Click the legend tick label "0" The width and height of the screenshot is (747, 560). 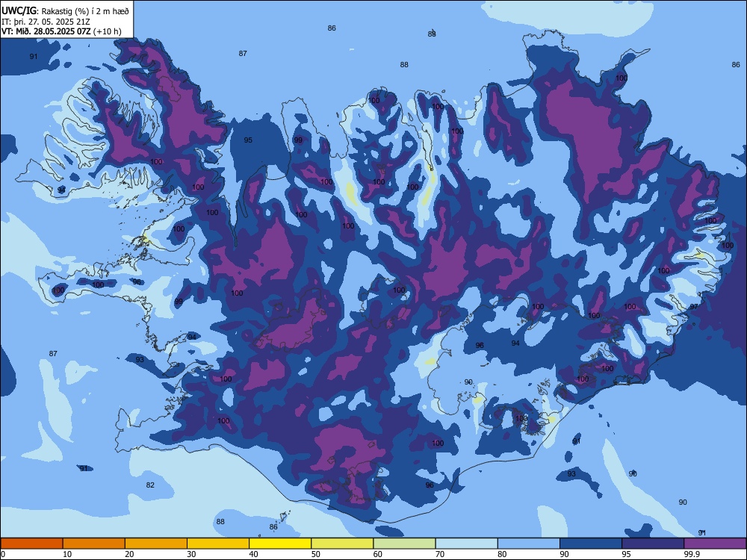pyautogui.click(x=3, y=554)
